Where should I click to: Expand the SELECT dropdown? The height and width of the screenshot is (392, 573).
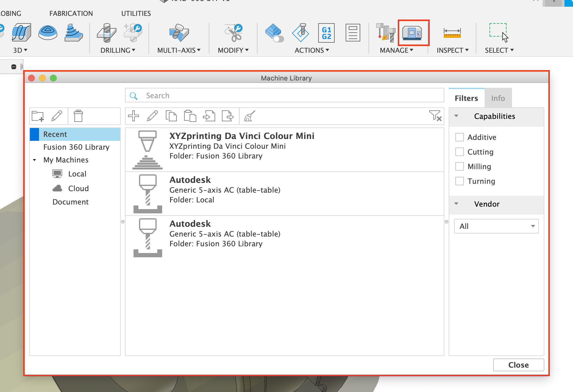tap(499, 50)
